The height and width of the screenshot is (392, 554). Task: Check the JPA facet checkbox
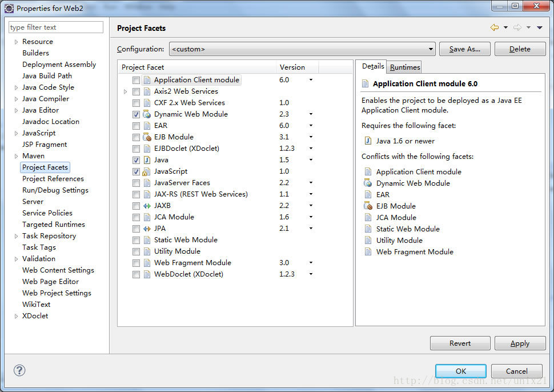[x=136, y=229]
